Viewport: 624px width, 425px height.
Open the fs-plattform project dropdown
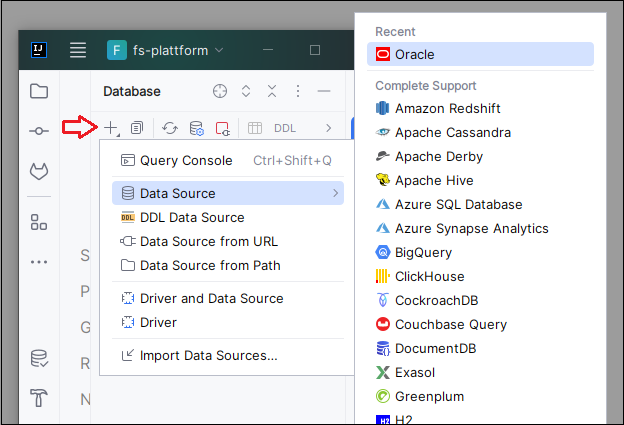tap(165, 50)
